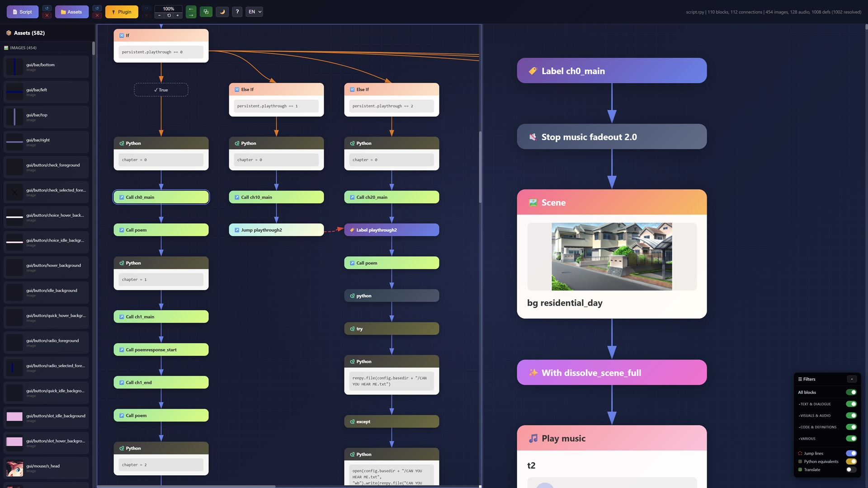Viewport: 868px width, 488px height.
Task: Select the gui/mouse/s_head asset
Action: [46, 468]
